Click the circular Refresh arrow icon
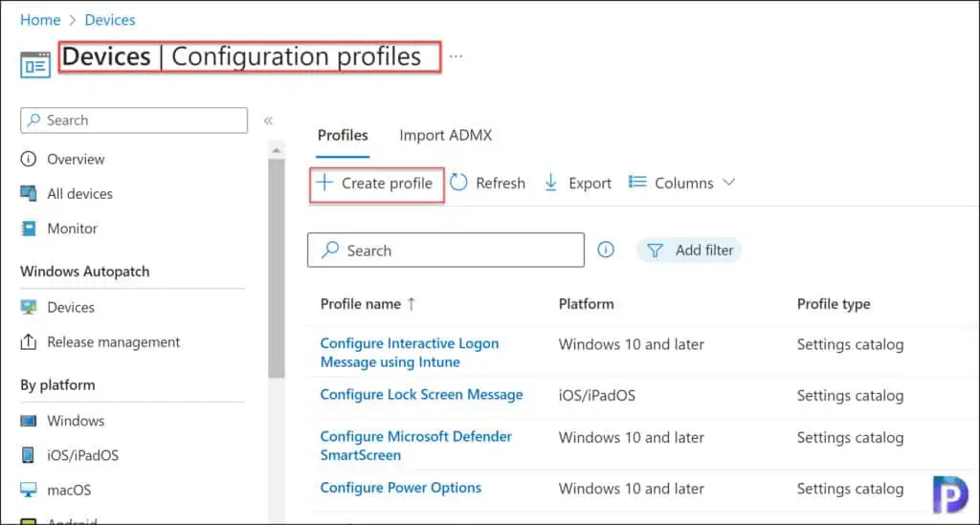 pos(458,183)
